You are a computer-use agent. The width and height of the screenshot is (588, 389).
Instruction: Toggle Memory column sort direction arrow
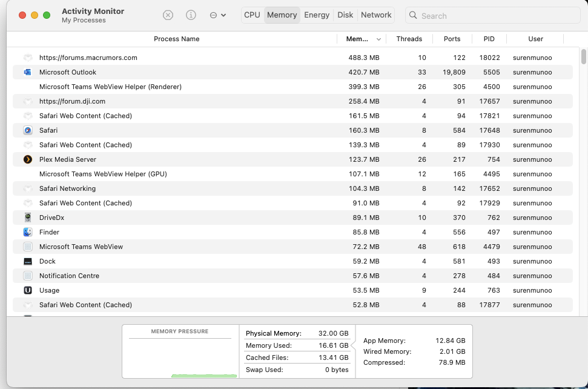click(x=379, y=39)
